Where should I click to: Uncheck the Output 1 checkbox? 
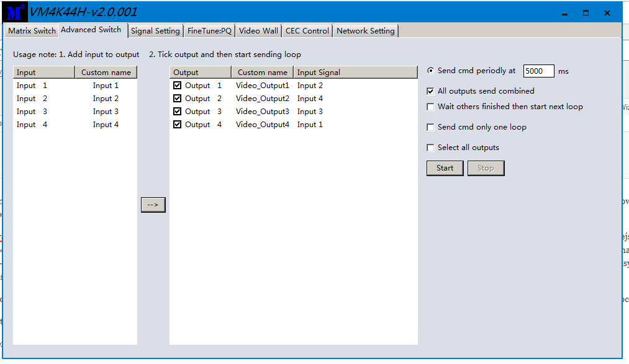[178, 86]
